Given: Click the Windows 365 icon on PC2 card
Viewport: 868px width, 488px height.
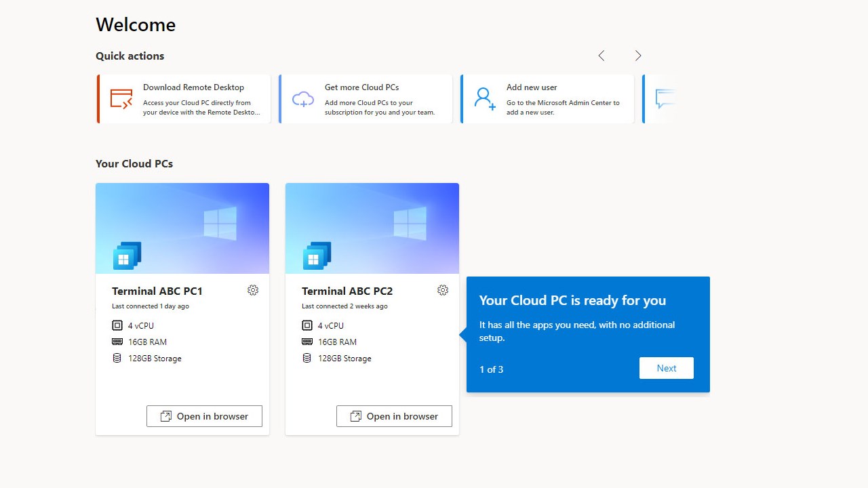Looking at the screenshot, I should [317, 256].
